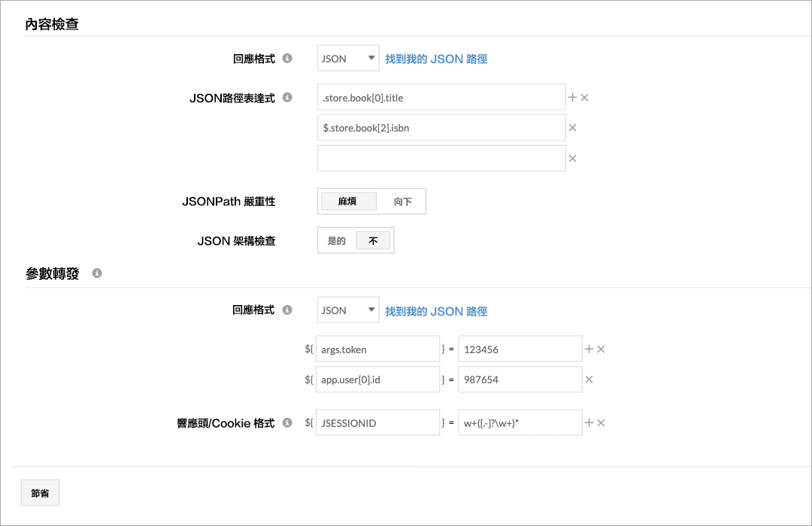Select 向下 for JSONPath 嚴重性

(403, 201)
